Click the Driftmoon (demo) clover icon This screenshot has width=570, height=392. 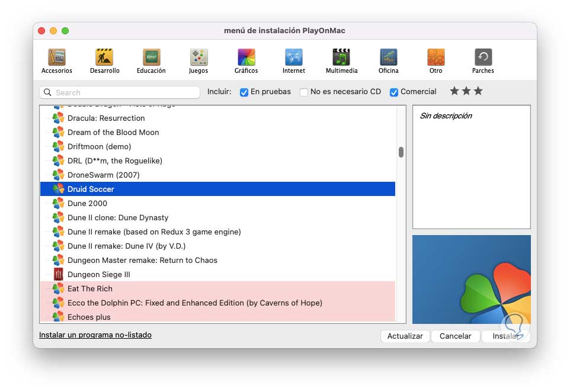pyautogui.click(x=58, y=146)
